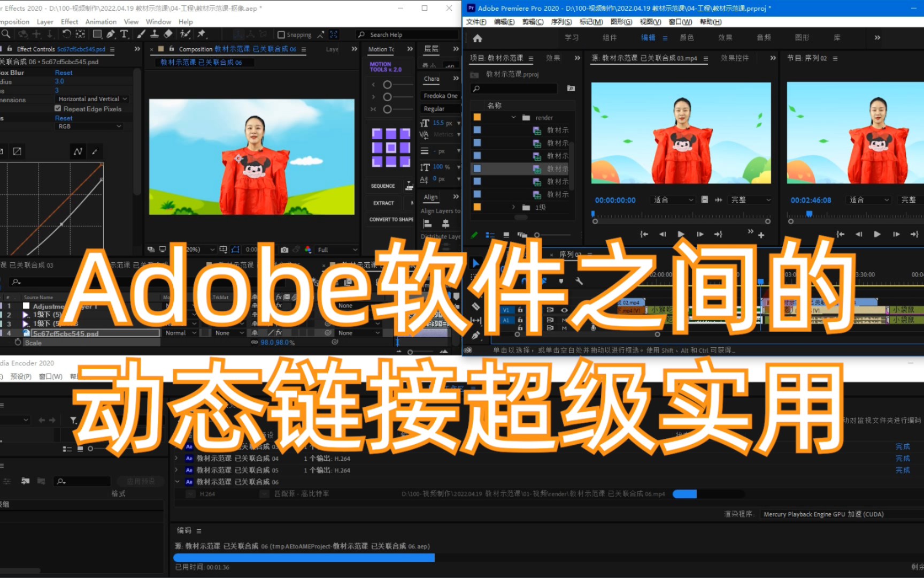The image size is (924, 578).
Task: Open the Window menu in After Effects
Action: (x=158, y=22)
